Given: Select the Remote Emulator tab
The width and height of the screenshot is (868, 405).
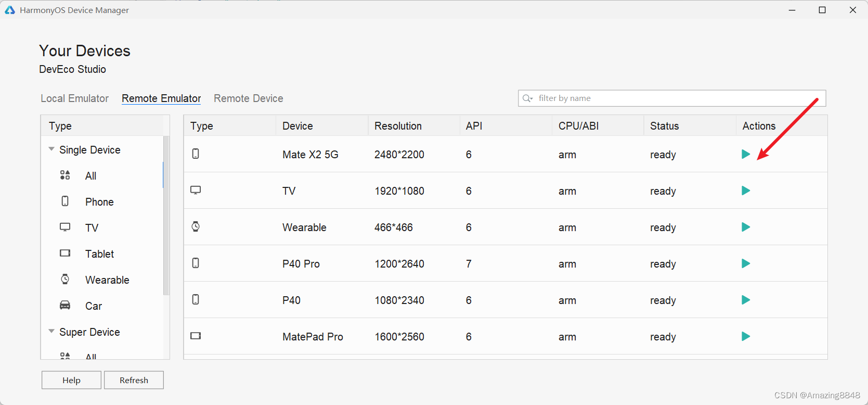Looking at the screenshot, I should 161,98.
